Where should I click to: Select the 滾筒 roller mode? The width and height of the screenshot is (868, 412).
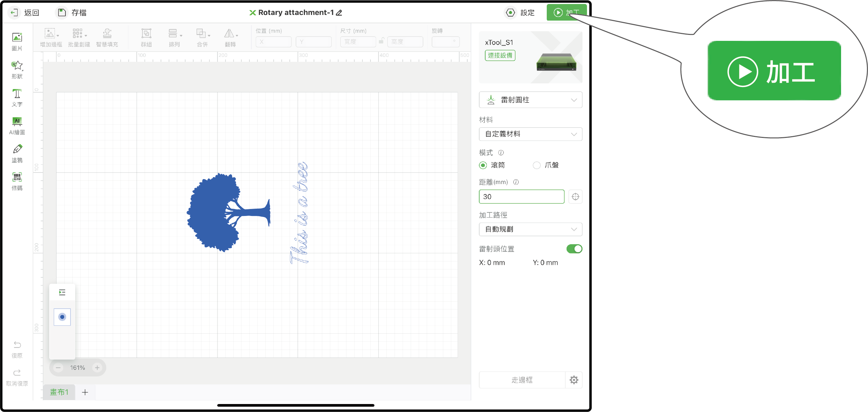(483, 165)
